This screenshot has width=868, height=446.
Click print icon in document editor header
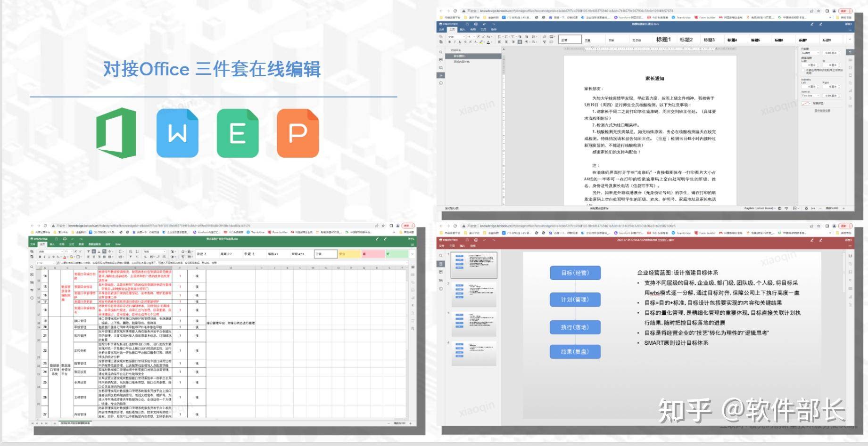[476, 24]
